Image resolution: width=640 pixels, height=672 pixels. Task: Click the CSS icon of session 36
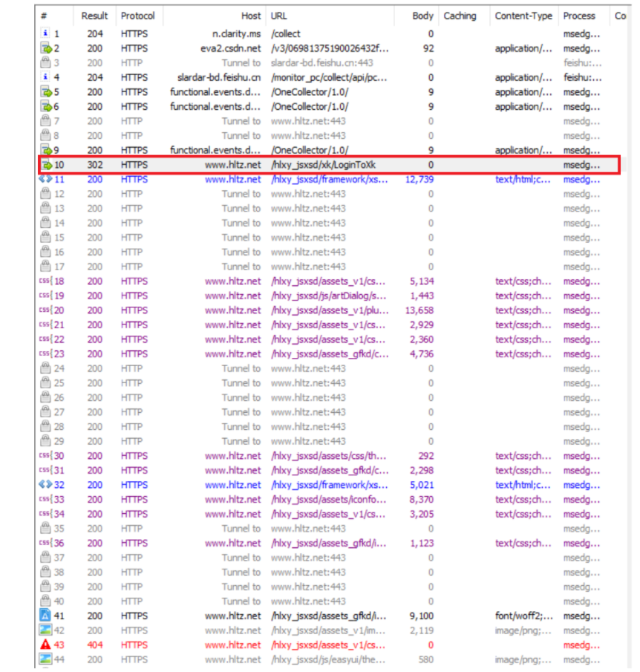pyautogui.click(x=45, y=543)
